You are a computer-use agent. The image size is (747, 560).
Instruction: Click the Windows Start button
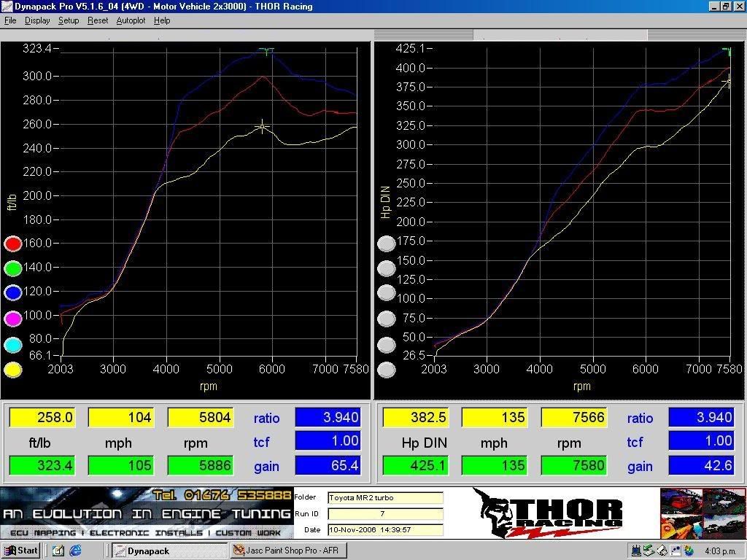click(x=21, y=551)
